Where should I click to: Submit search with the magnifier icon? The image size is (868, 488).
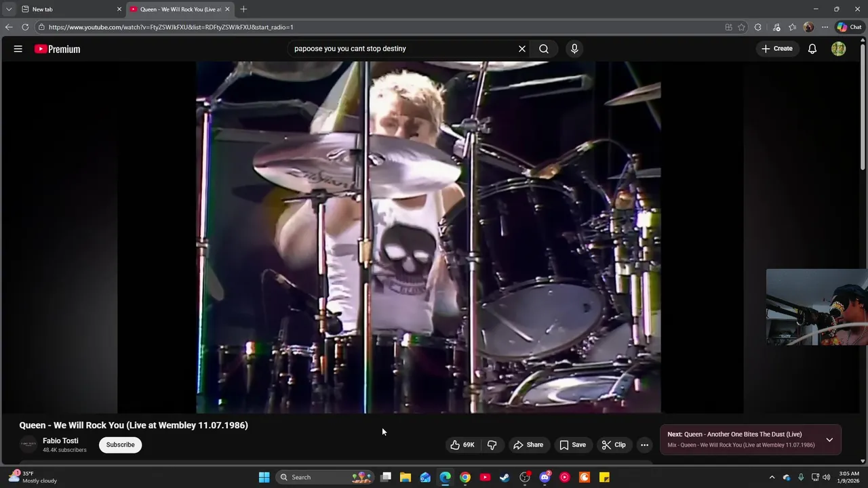[544, 49]
